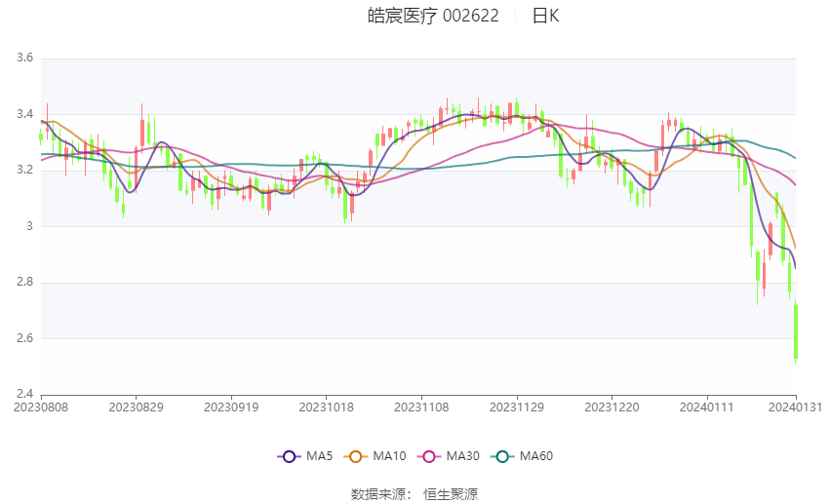829x504 pixels.
Task: Hide the MA5 series via its label
Action: (x=319, y=456)
